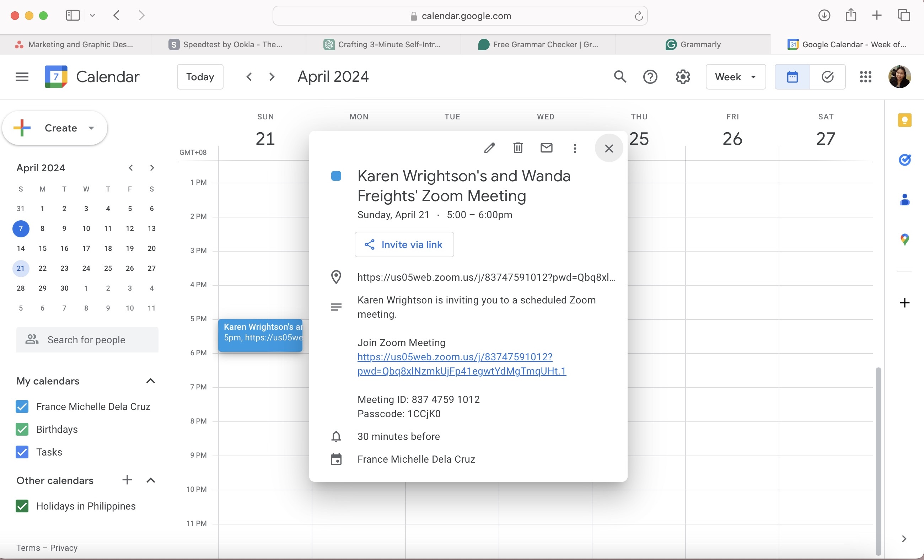Image resolution: width=924 pixels, height=560 pixels.
Task: Go to next week in header
Action: [272, 77]
